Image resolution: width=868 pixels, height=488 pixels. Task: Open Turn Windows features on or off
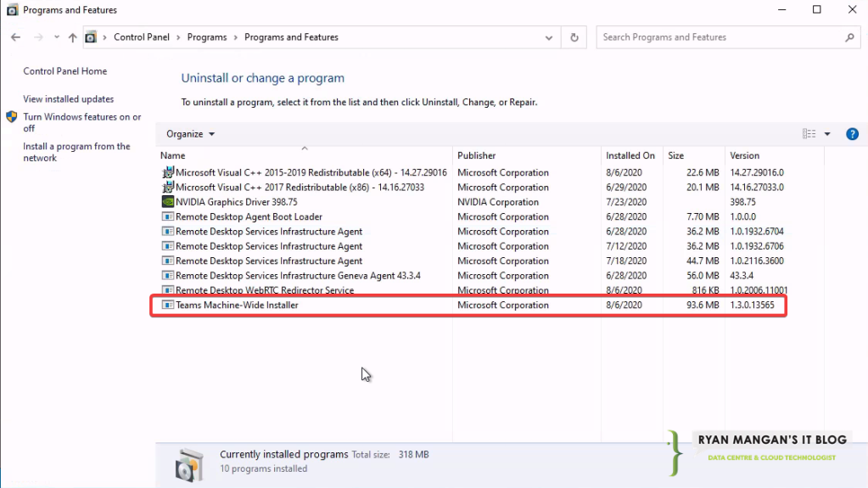82,122
